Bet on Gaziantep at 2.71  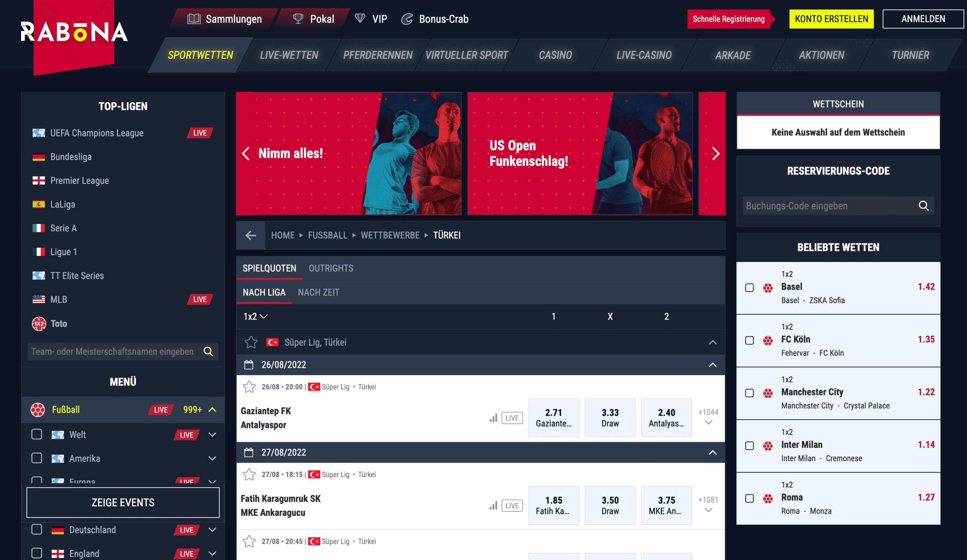[x=553, y=417]
